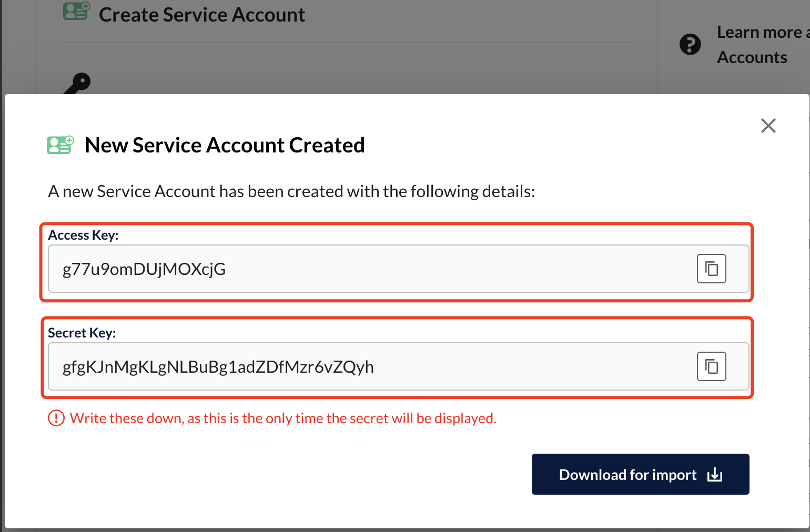The image size is (810, 532).
Task: Copy the Secret Key value
Action: coord(711,366)
